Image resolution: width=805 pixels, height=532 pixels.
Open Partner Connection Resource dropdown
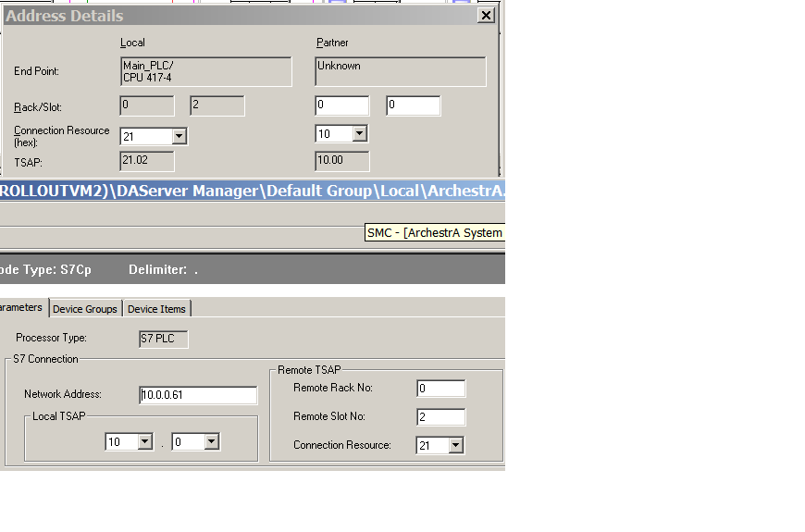pos(359,134)
